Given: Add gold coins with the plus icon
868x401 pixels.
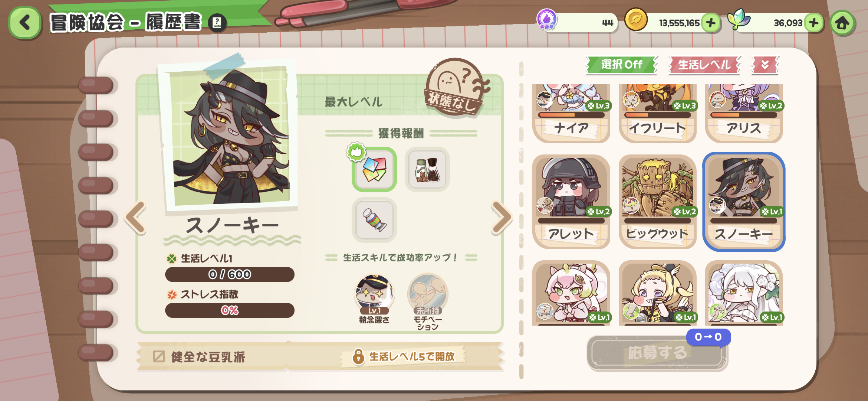Looking at the screenshot, I should tap(710, 23).
